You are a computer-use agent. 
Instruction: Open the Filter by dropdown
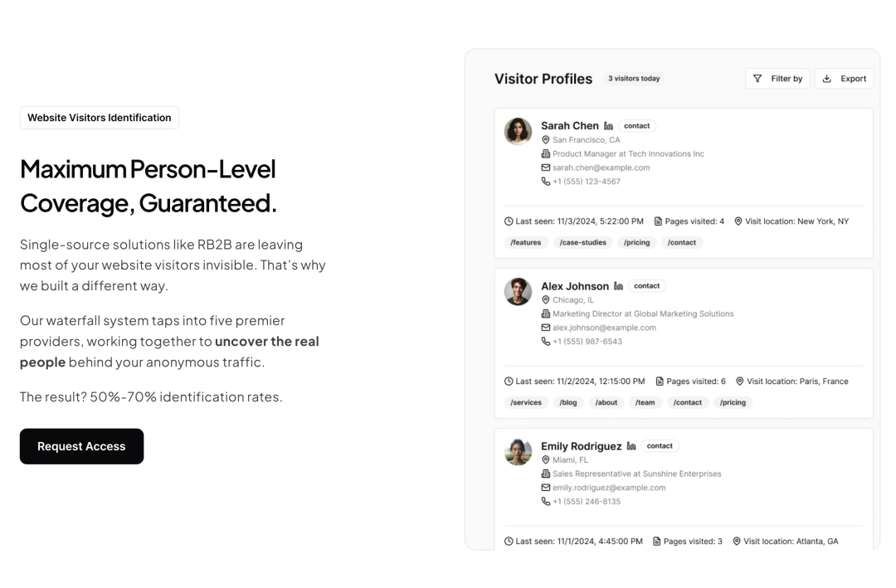click(x=777, y=79)
